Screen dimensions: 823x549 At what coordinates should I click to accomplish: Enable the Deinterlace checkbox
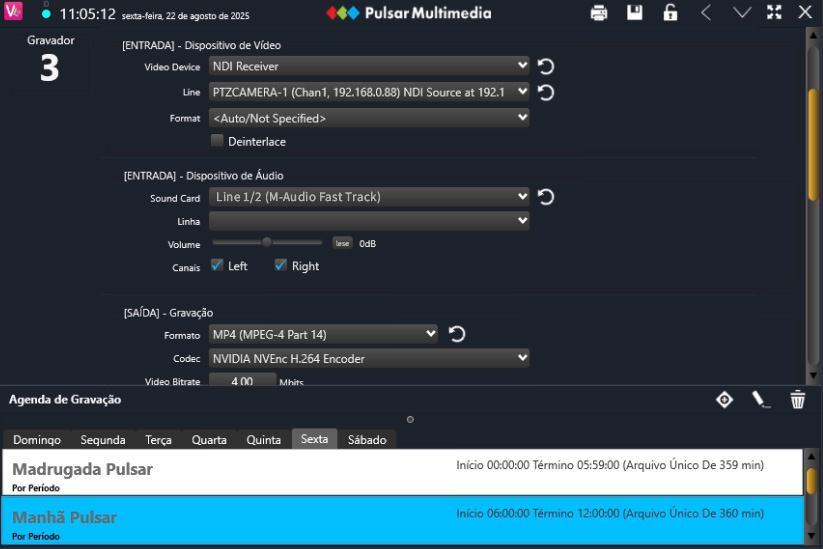pos(217,141)
